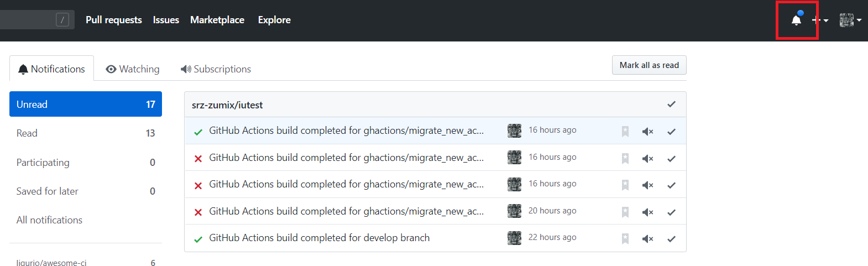The height and width of the screenshot is (266, 868).
Task: Click the Read count 13
Action: click(x=150, y=133)
